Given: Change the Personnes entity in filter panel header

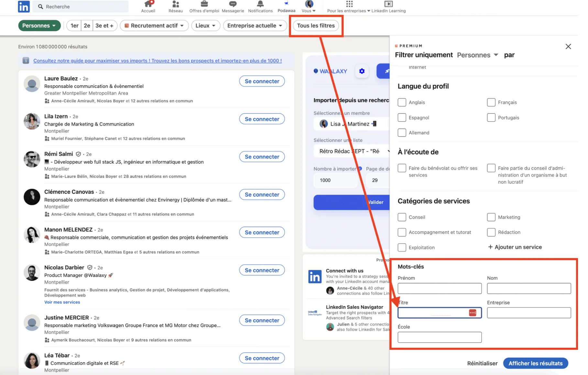Looking at the screenshot, I should [x=477, y=55].
